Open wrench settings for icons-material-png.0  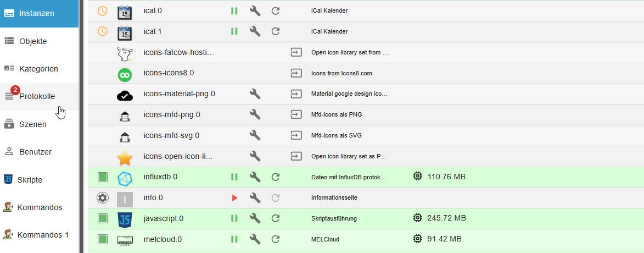[255, 94]
